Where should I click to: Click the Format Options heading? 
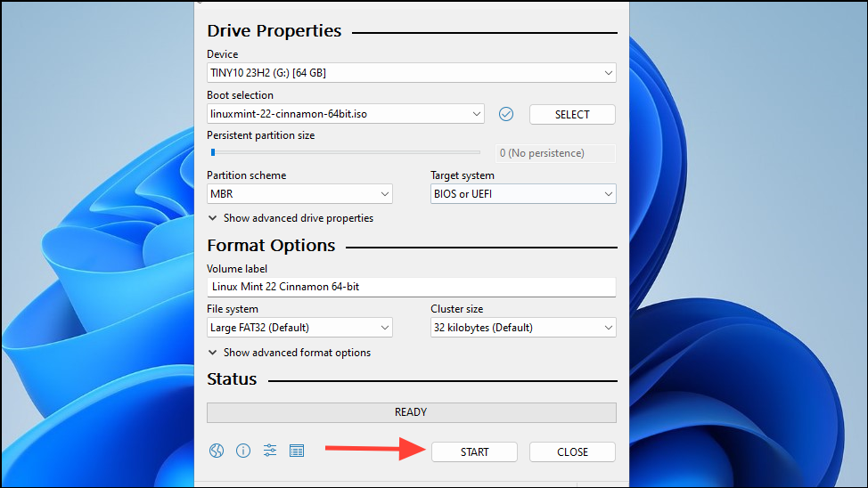click(x=271, y=246)
